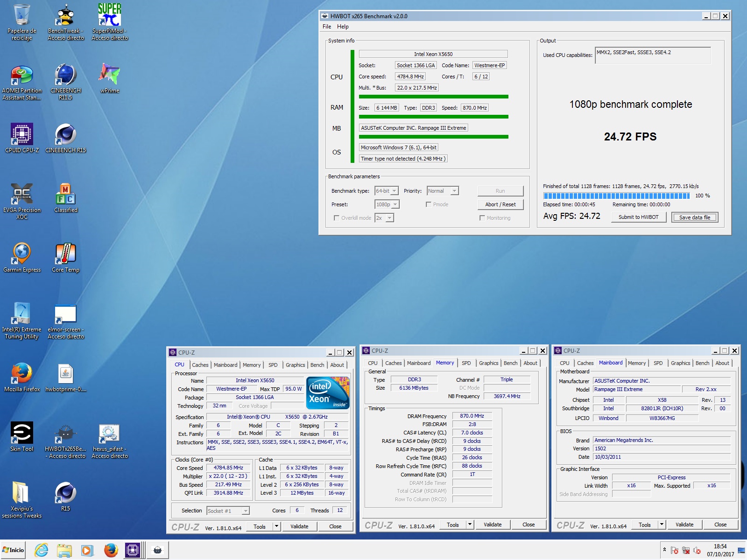The height and width of the screenshot is (560, 747).
Task: Open Xevipiu's sessions Tweaks folder
Action: tap(21, 500)
